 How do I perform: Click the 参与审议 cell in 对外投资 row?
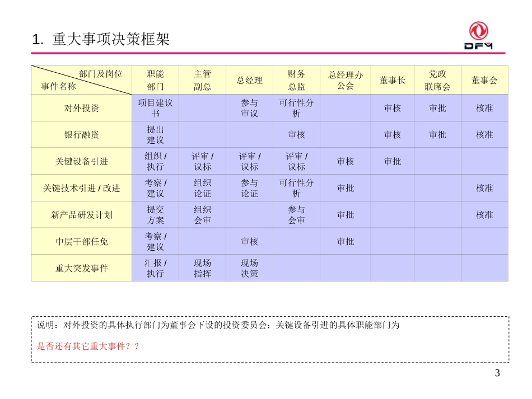coord(249,108)
